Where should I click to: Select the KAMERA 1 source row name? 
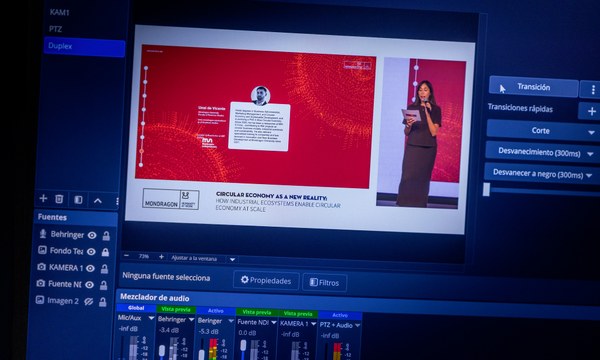(x=66, y=267)
